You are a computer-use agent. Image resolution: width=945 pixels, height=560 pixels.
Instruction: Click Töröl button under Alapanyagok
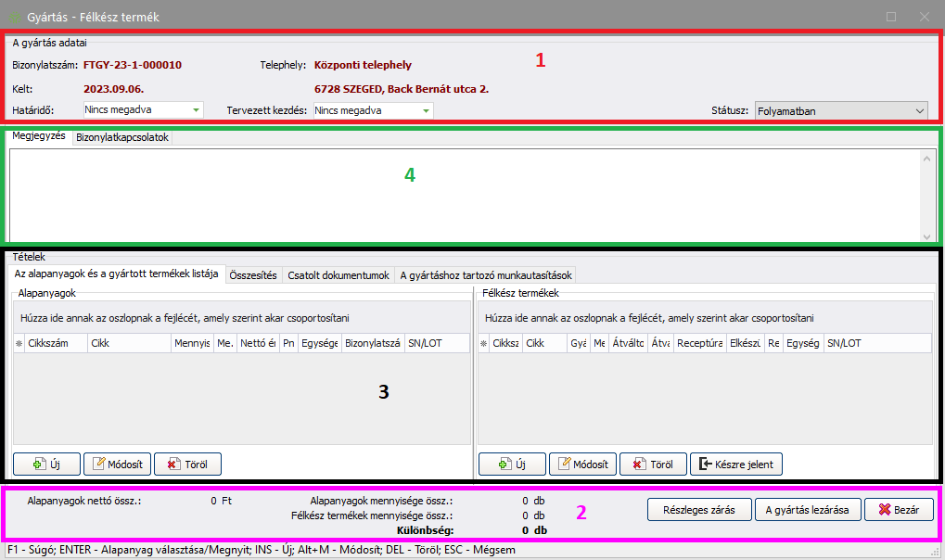(x=187, y=464)
